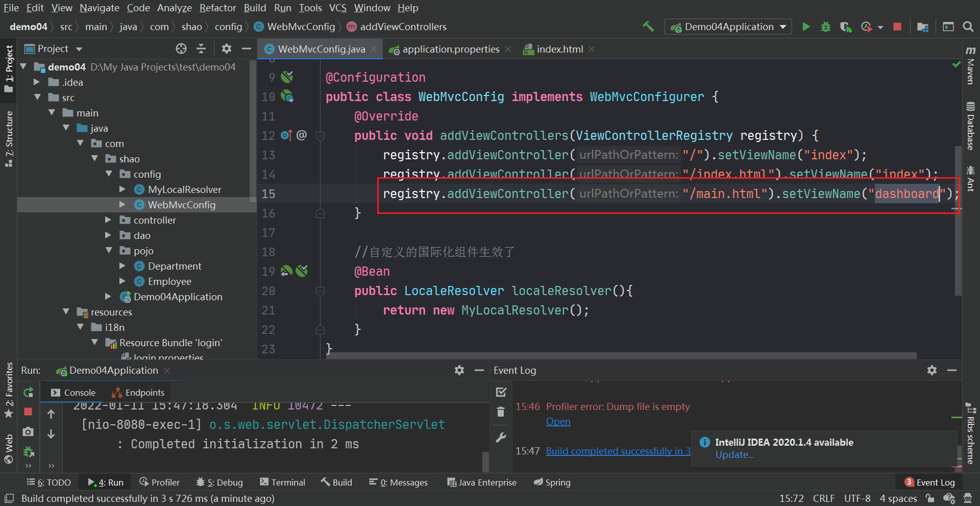Switch to Endpoints tab in Run panel
The height and width of the screenshot is (506, 980).
138,392
